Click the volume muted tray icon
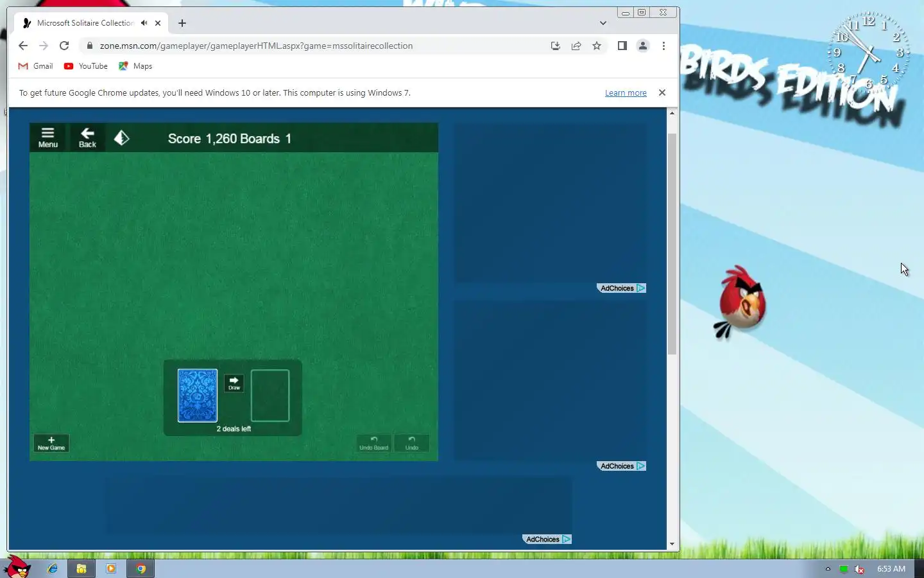924x578 pixels. 859,569
